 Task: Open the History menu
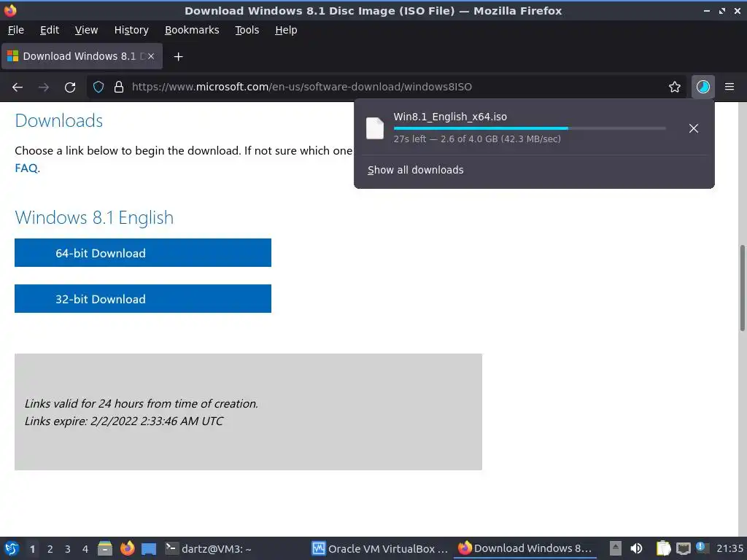point(131,30)
